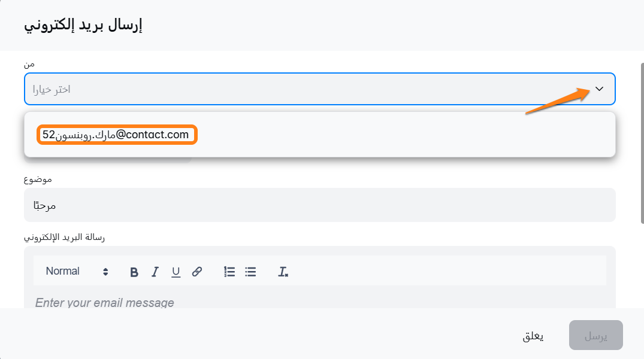Click the 'رسالة البريد الإلكتروني' message label
Screen dimensions: 644x359
[64, 237]
